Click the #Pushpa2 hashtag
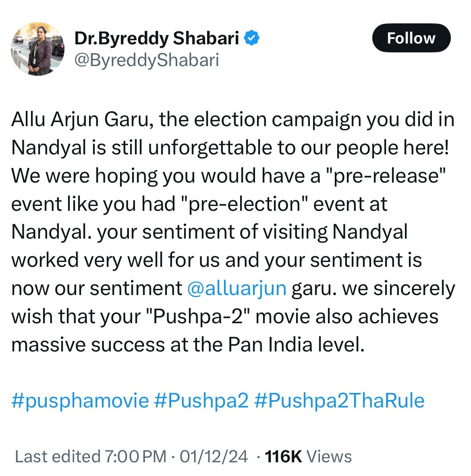471x476 pixels. 201,401
